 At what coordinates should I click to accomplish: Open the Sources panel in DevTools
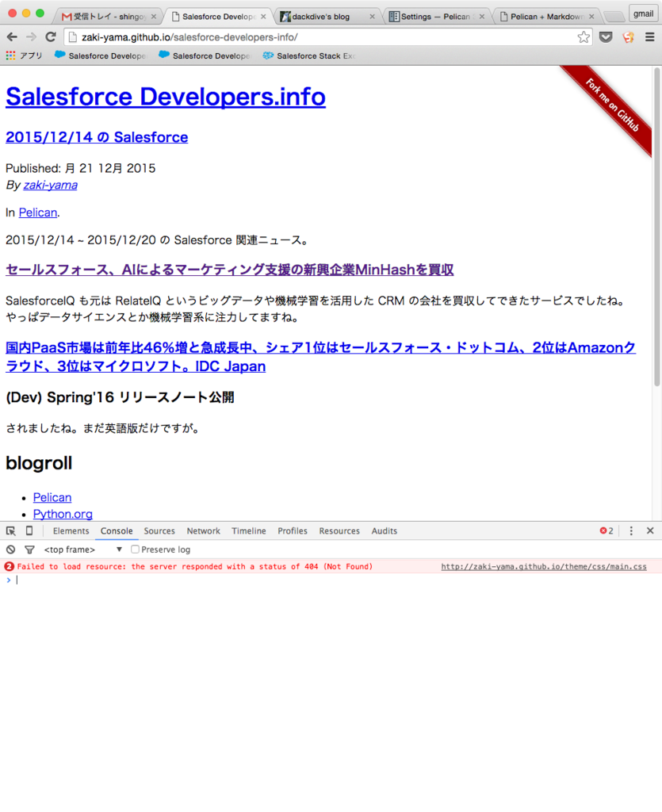coord(159,530)
